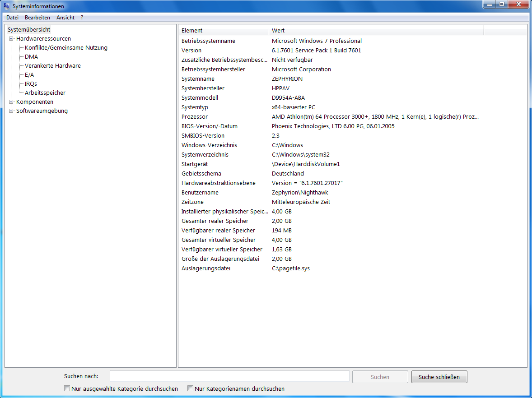Select the Gebietsschema row
This screenshot has height=398, width=532.
(x=353, y=174)
